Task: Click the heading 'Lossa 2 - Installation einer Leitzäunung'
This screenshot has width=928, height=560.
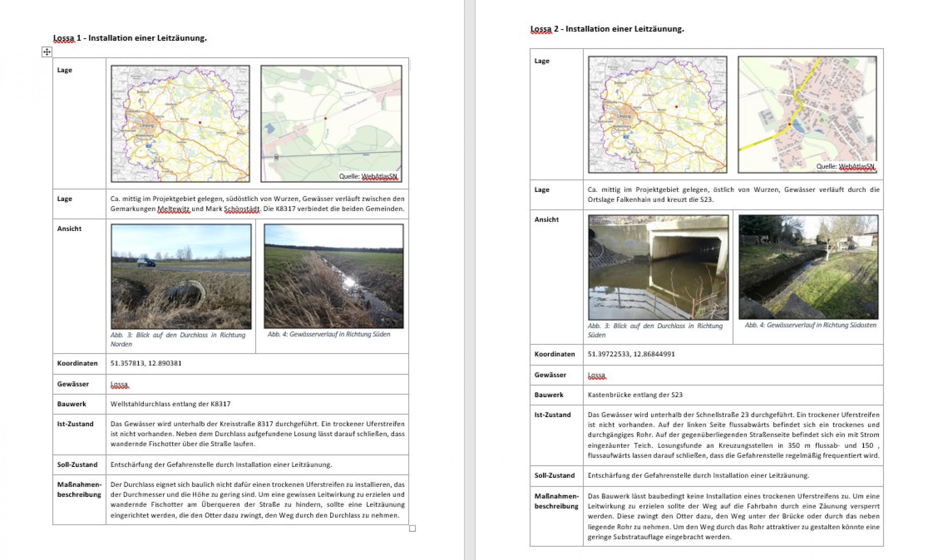Action: pyautogui.click(x=607, y=29)
